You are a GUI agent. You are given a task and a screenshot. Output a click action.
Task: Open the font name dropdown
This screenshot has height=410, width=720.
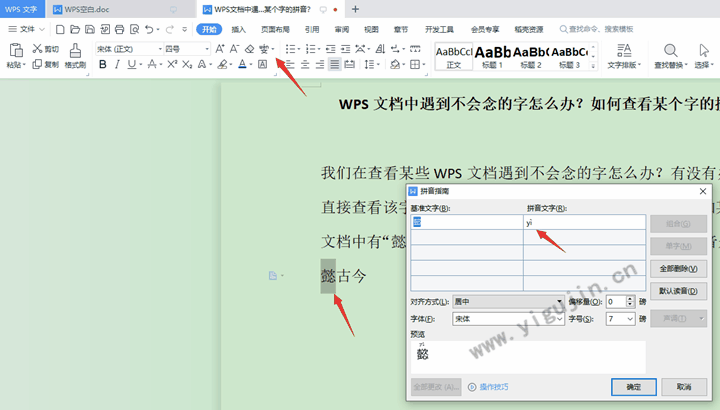(160, 49)
